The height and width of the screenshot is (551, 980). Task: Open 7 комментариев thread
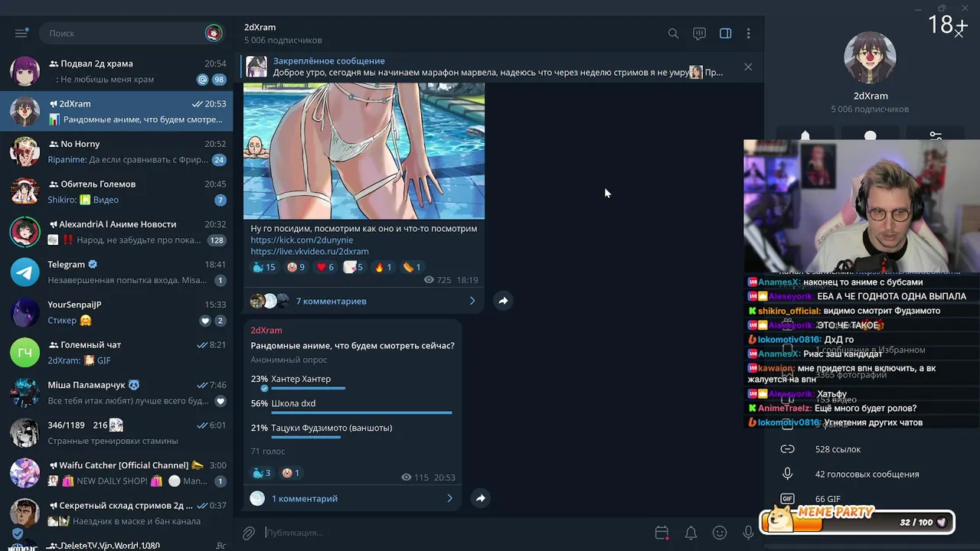331,301
